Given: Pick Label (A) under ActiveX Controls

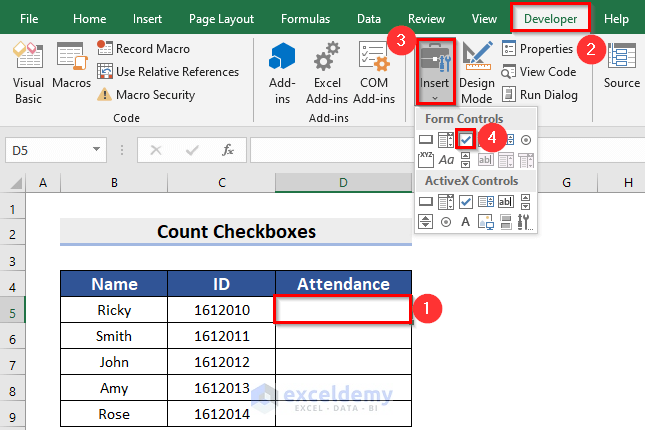Looking at the screenshot, I should coord(465,222).
